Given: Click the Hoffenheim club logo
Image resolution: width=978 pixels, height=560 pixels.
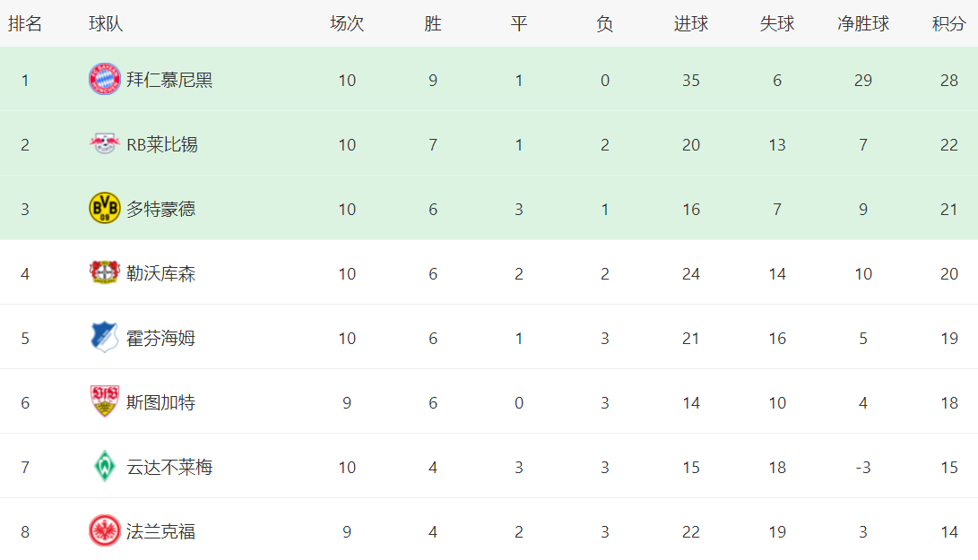Looking at the screenshot, I should coord(105,338).
